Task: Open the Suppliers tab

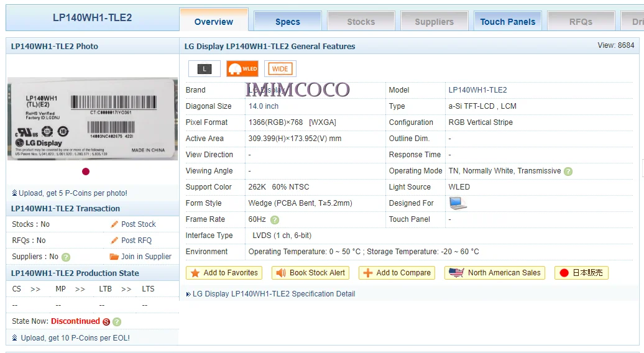Action: 434,21
